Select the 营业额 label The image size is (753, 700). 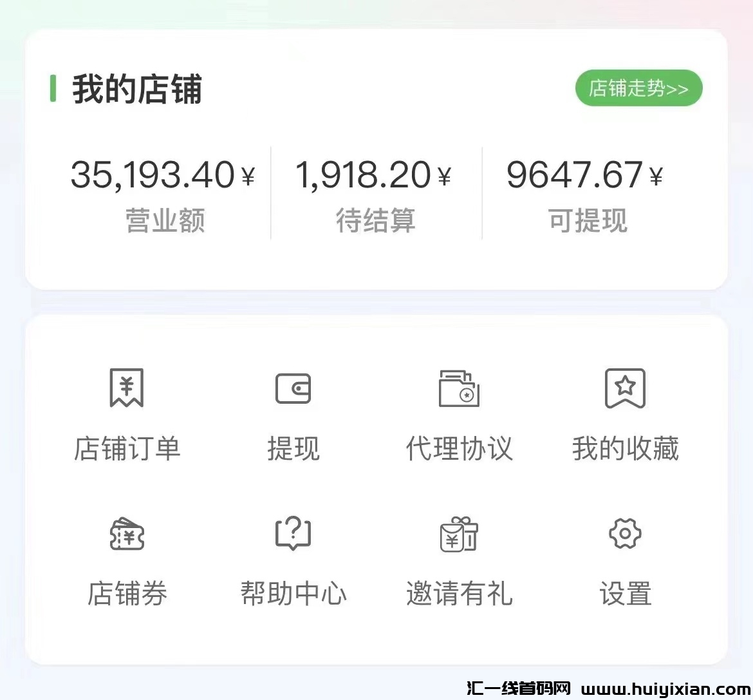coord(165,221)
